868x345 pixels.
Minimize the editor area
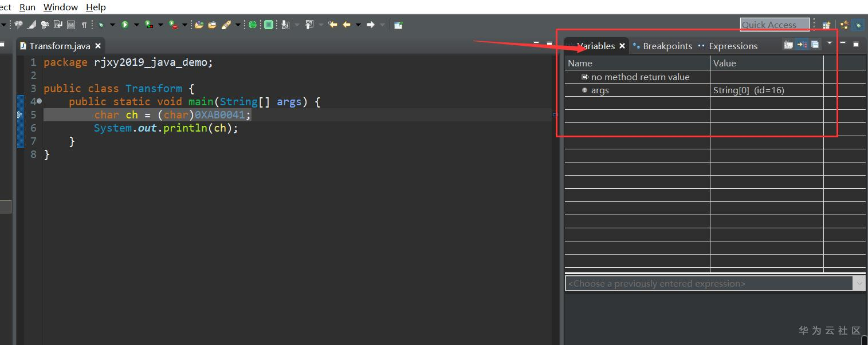[x=536, y=43]
